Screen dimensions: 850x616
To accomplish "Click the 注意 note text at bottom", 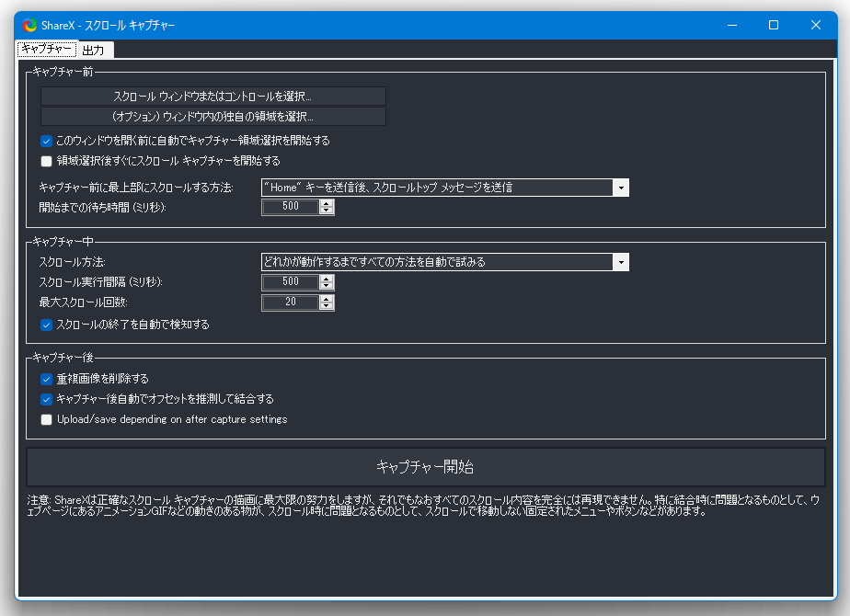I will point(423,506).
